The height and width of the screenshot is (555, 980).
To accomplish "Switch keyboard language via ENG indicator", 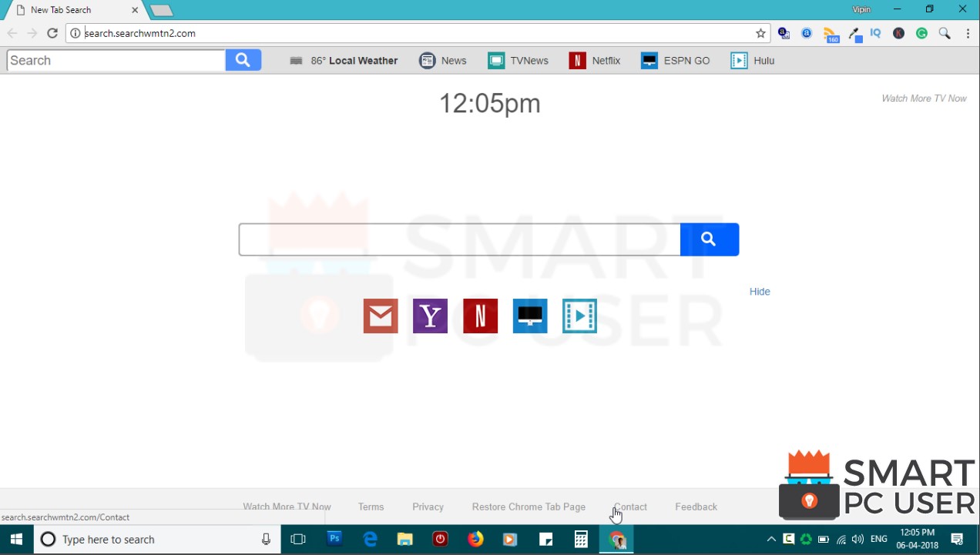I will tap(878, 539).
